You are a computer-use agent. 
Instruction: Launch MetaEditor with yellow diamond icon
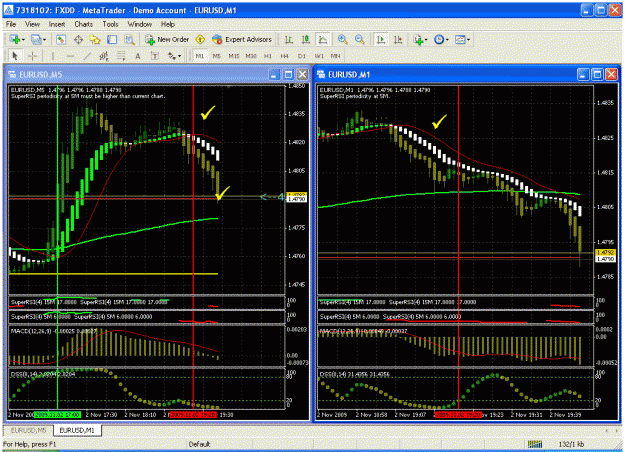[x=200, y=39]
